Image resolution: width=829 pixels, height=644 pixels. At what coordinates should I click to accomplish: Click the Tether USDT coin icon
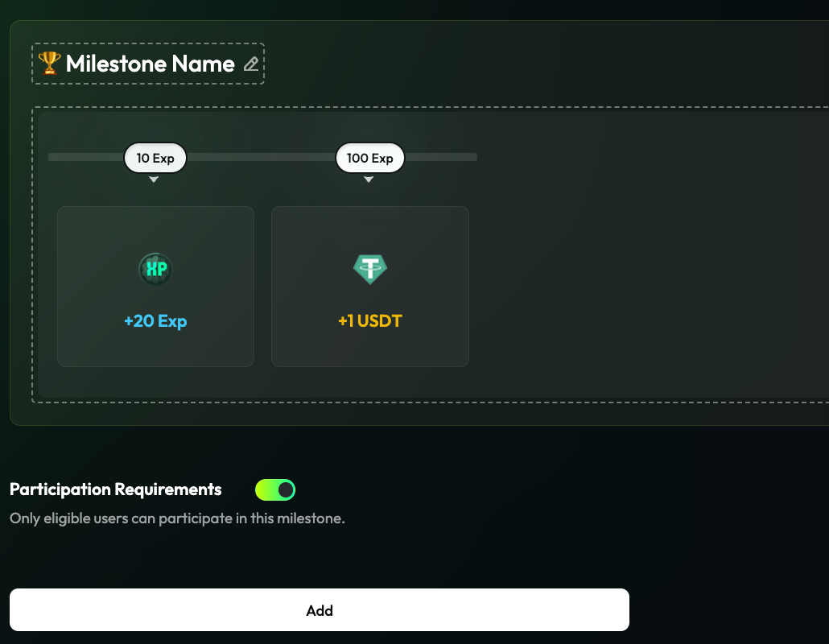(x=369, y=269)
